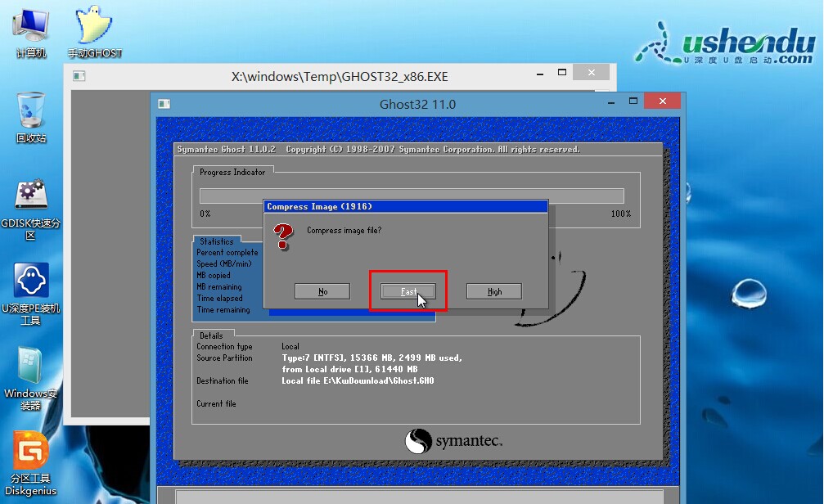This screenshot has width=824, height=504.
Task: Click the 'Type:7 [NTFS], 15366 MB' source value
Action: tap(371, 358)
